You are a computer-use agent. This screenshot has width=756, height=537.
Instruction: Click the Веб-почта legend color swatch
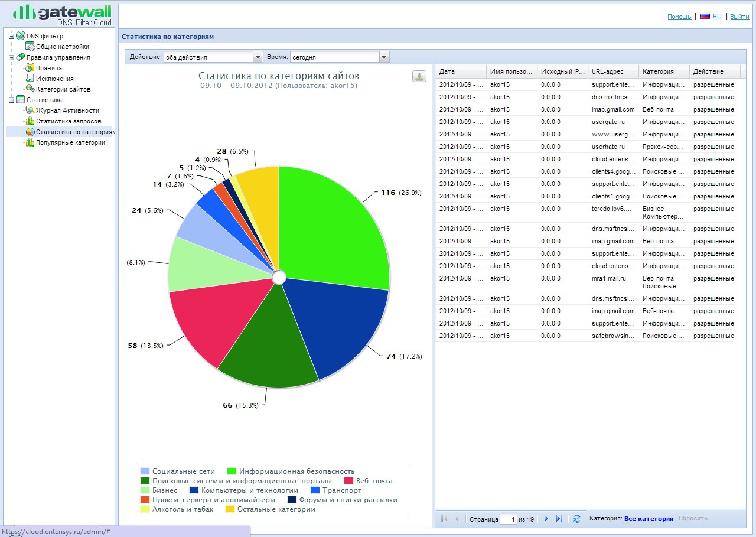point(348,481)
